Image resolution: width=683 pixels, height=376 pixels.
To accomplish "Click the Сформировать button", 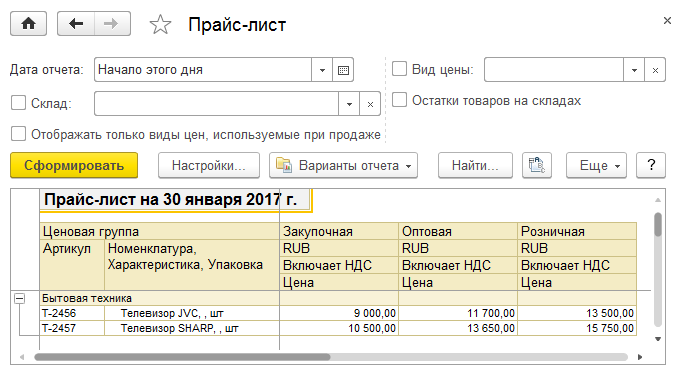I will pyautogui.click(x=74, y=165).
